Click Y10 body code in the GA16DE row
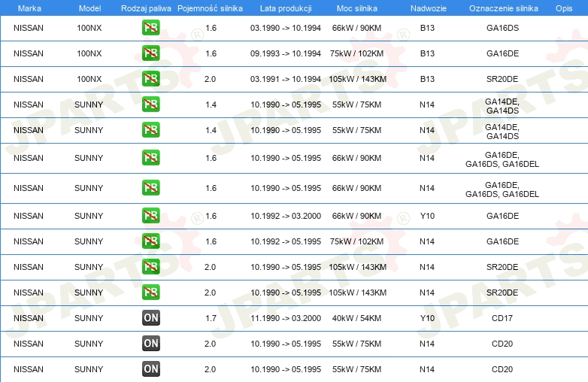This screenshot has width=588, height=382. coord(427,216)
